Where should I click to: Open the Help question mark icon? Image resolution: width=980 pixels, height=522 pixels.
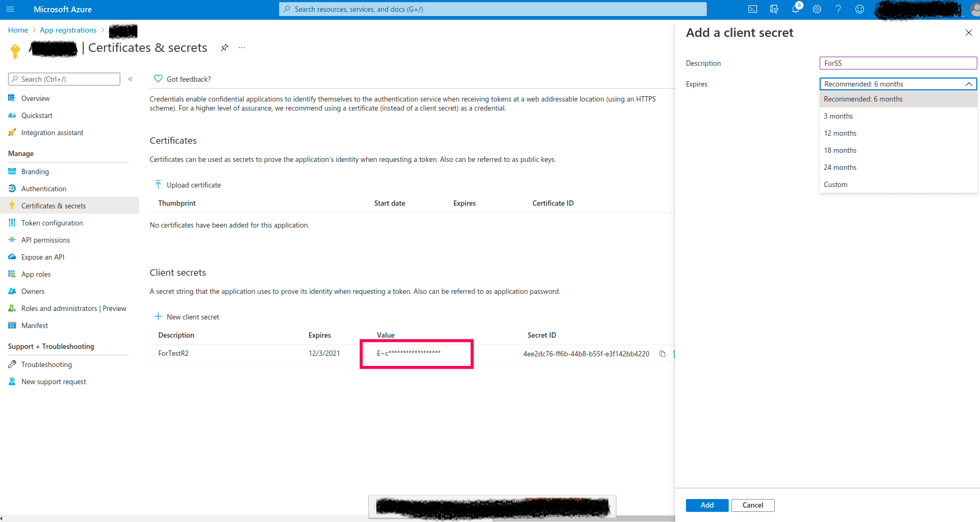(x=838, y=9)
